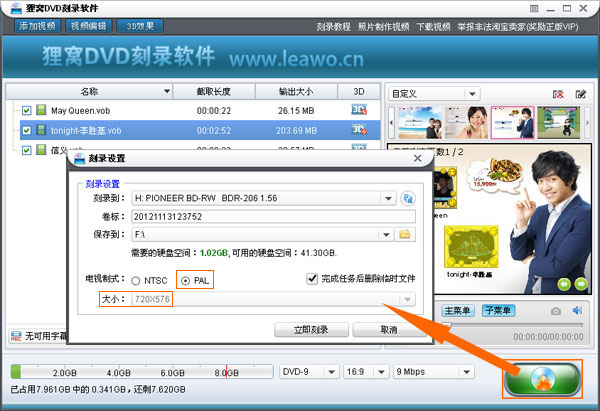This screenshot has width=600, height=411.
Task: Open the 名称 column dropdown arrow
Action: pyautogui.click(x=167, y=91)
